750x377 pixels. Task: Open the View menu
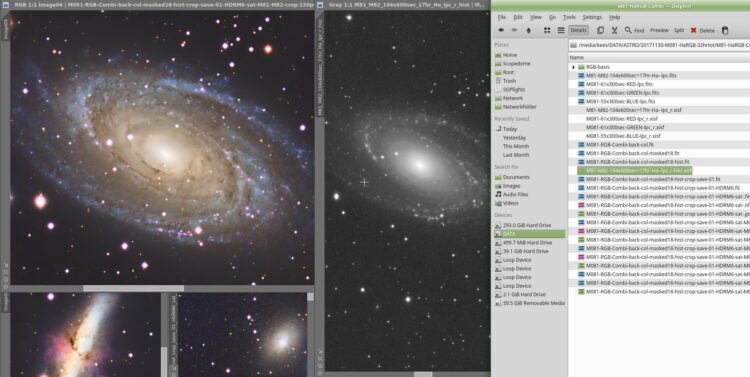[x=536, y=17]
